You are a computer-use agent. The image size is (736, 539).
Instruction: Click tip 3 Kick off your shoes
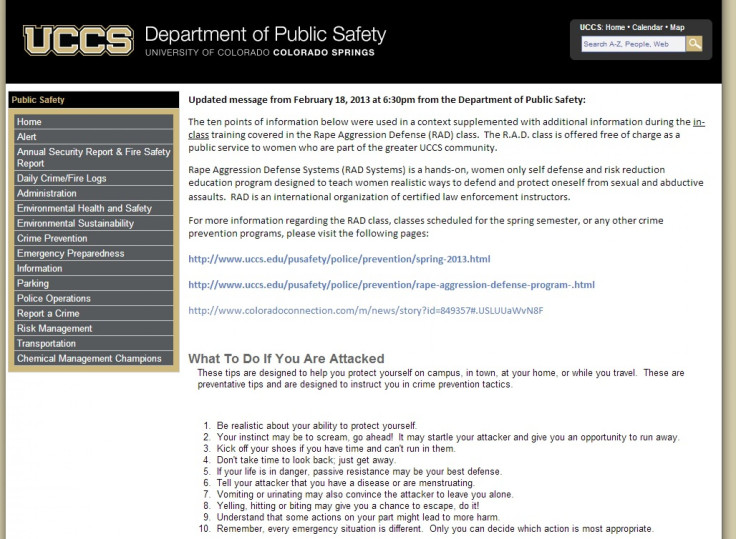[336, 449]
